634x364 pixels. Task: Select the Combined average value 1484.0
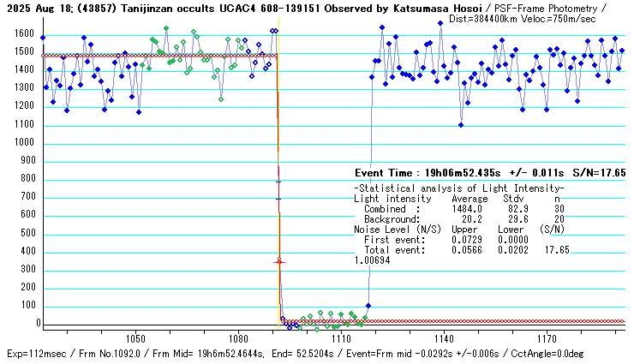click(468, 209)
